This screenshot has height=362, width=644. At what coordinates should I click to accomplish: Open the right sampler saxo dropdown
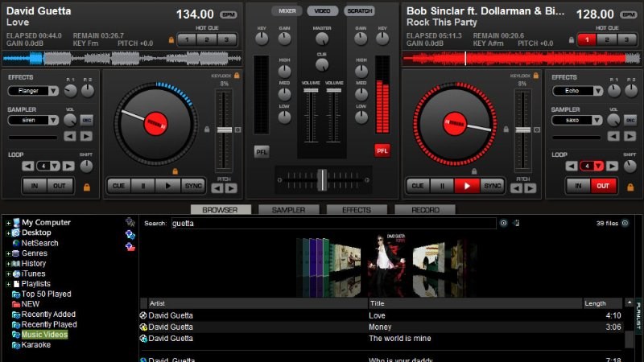tap(597, 120)
